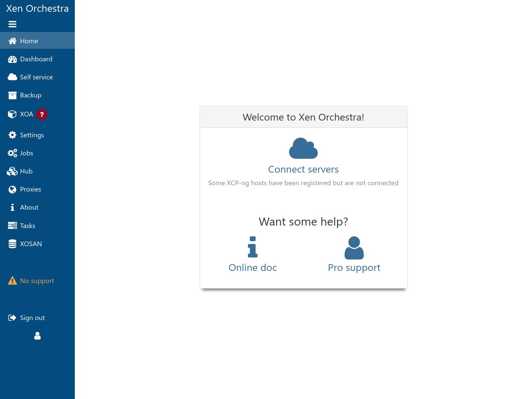Open Dashboard via its gauge icon

click(13, 59)
